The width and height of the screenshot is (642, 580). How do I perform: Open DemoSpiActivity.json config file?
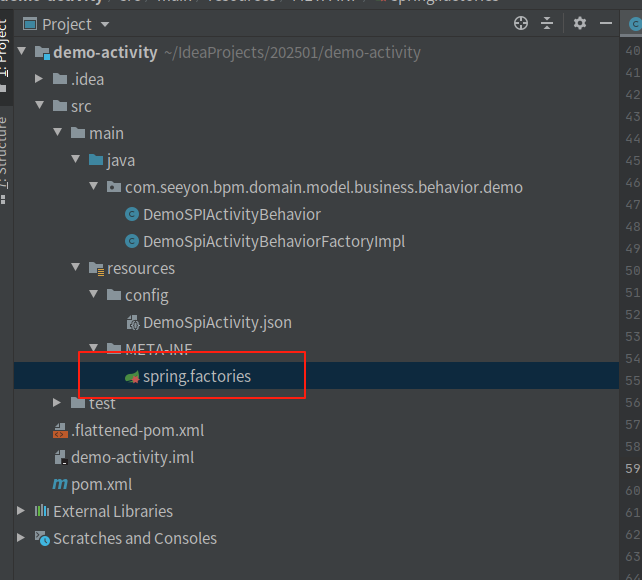(x=217, y=322)
